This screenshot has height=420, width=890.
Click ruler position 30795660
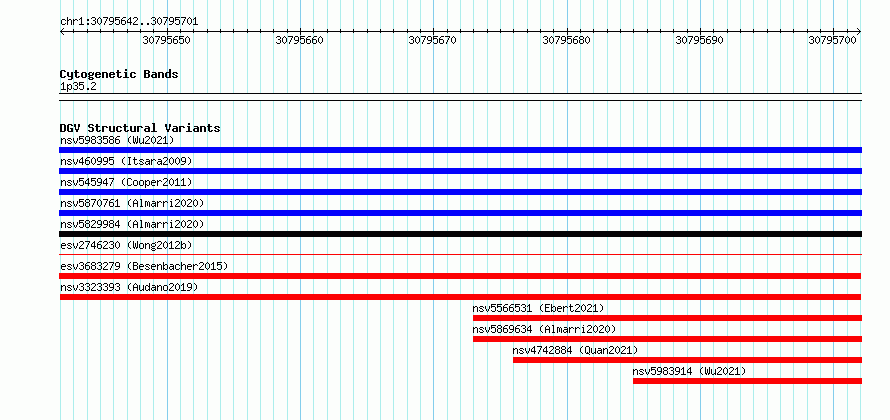tap(300, 40)
